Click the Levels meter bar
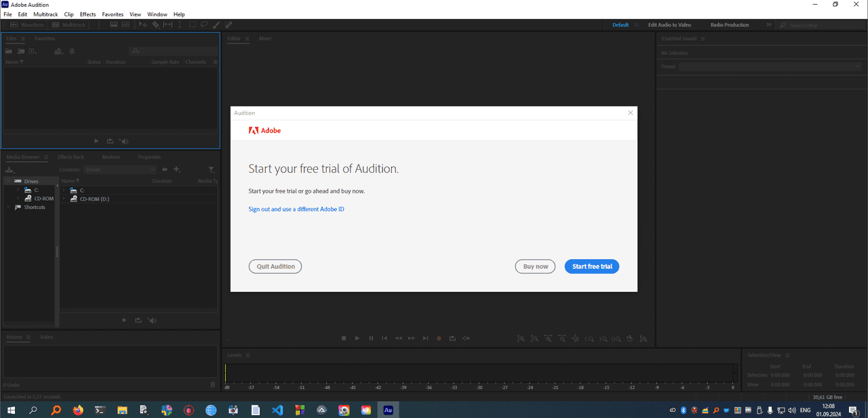This screenshot has width=868, height=418. click(481, 373)
